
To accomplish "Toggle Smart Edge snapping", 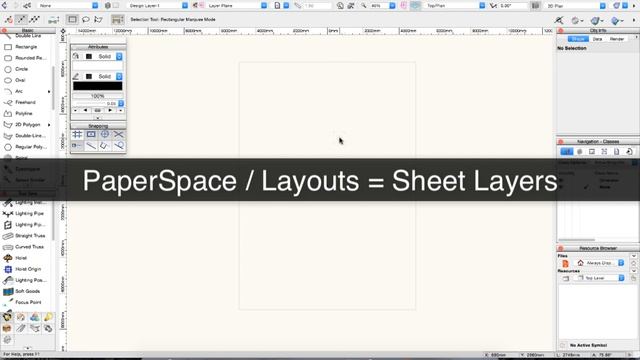I will pyautogui.click(x=105, y=146).
